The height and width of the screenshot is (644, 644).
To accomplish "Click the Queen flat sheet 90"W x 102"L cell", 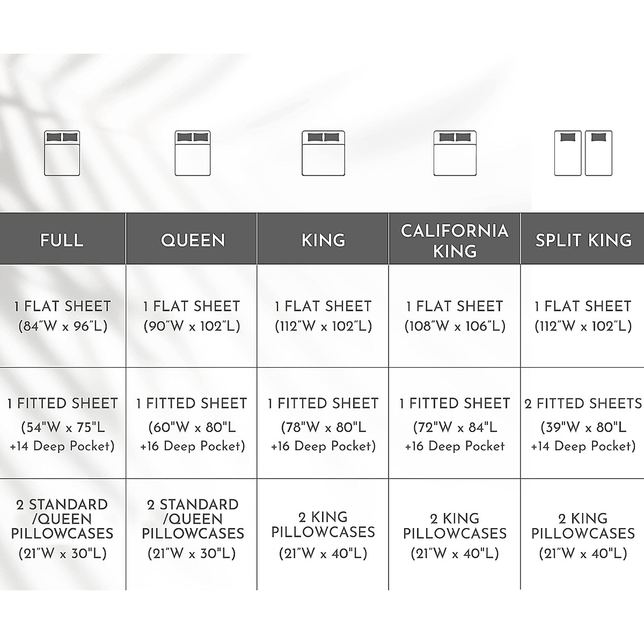I will click(192, 316).
